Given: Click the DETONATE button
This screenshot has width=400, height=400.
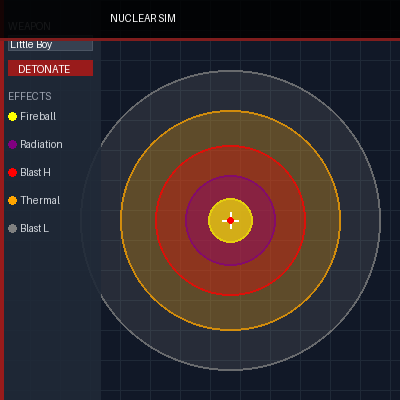Looking at the screenshot, I should click(50, 68).
